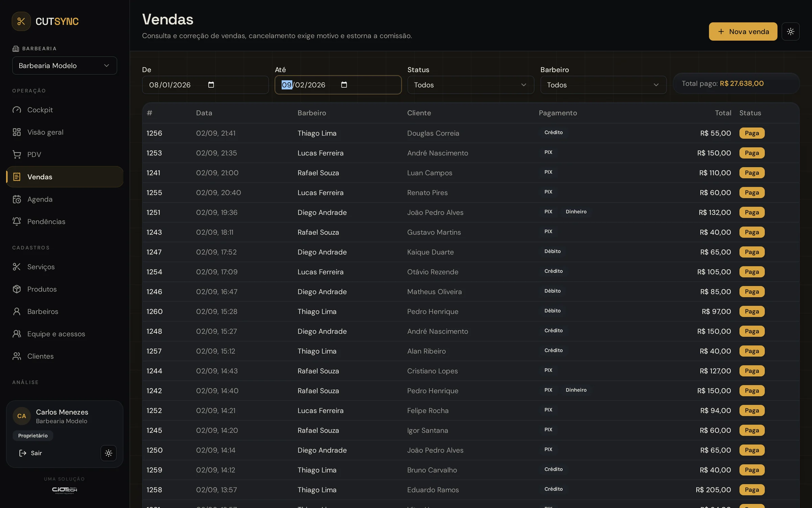Click the CutSync scissors logo icon
This screenshot has height=508, width=812.
click(21, 21)
